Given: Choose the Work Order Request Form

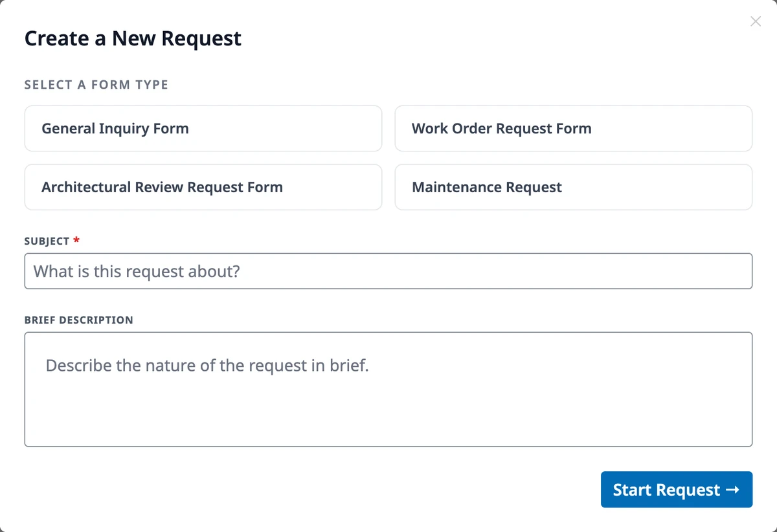Looking at the screenshot, I should (574, 129).
